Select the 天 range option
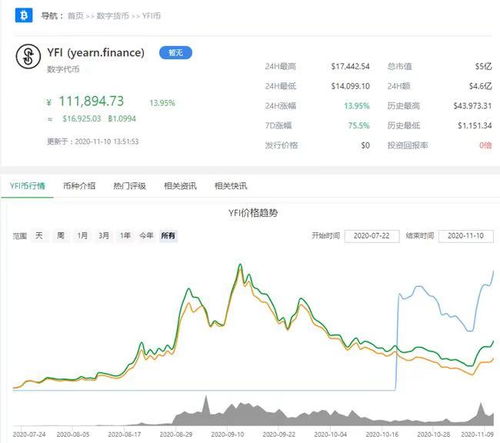This screenshot has width=500, height=443. point(39,236)
